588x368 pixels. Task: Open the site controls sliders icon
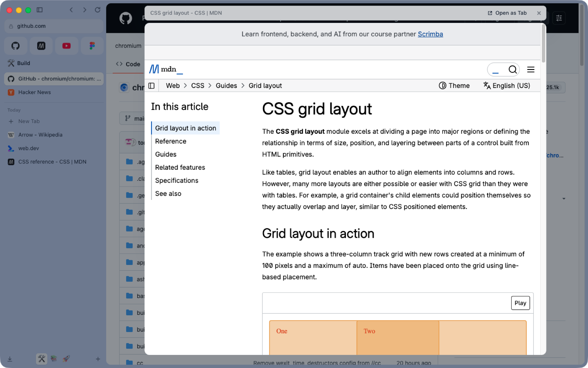tap(559, 18)
